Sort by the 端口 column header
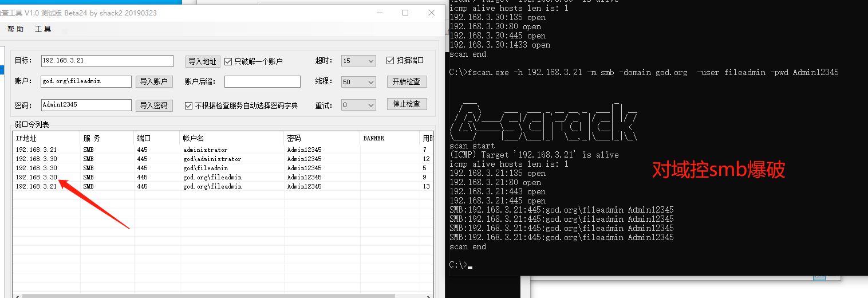 point(157,138)
